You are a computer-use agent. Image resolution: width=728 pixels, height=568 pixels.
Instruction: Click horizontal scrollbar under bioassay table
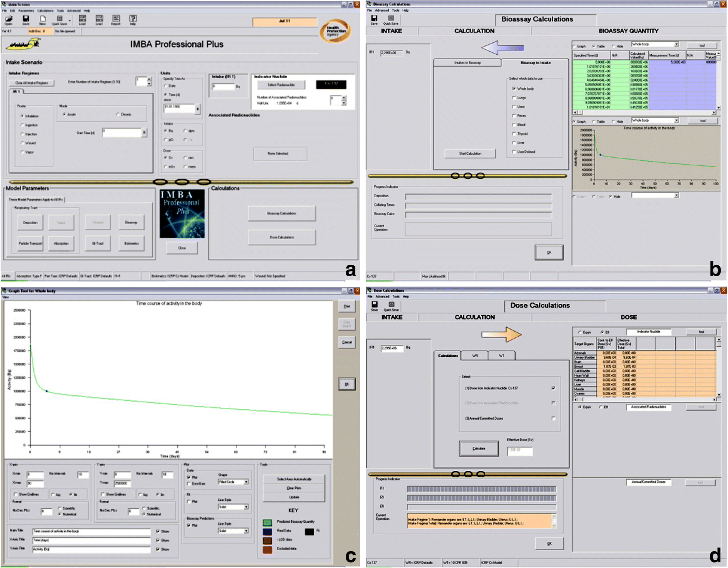645,112
